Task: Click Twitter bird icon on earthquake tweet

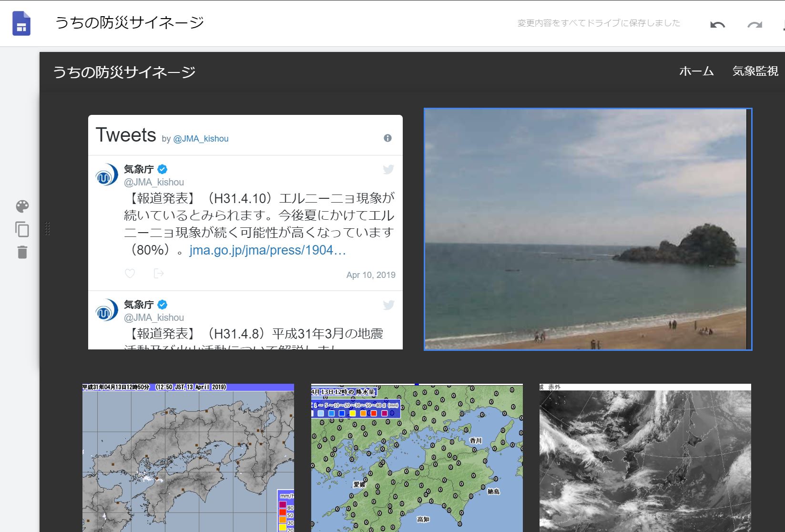Action: [388, 305]
